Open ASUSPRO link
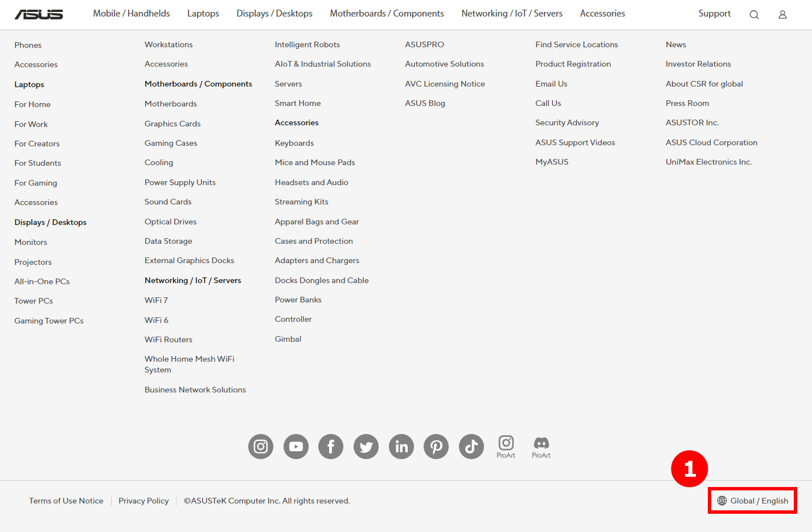Image resolution: width=812 pixels, height=532 pixels. click(425, 44)
